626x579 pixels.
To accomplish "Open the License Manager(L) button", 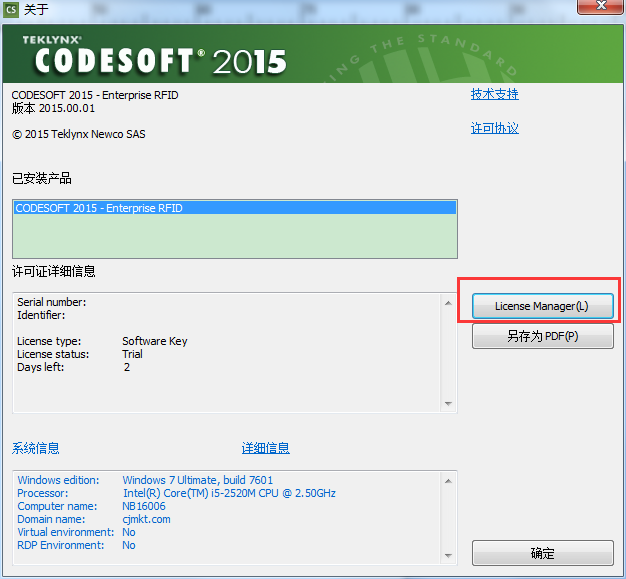I will (x=543, y=306).
